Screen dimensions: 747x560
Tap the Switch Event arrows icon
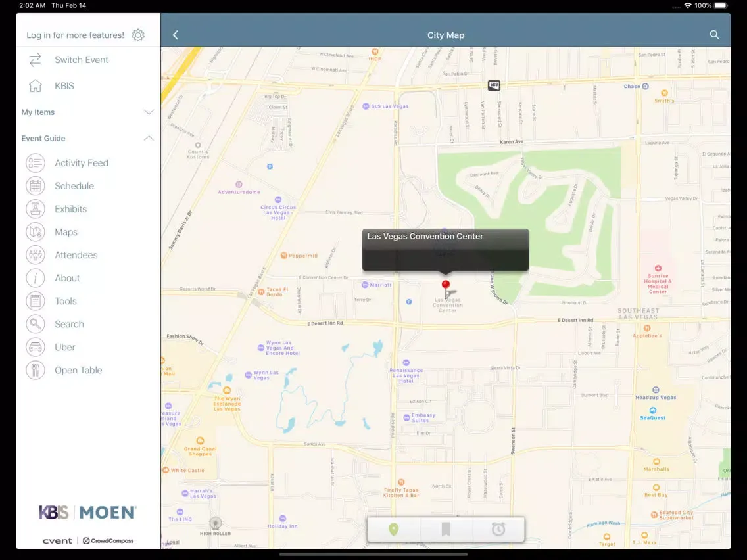[36, 60]
